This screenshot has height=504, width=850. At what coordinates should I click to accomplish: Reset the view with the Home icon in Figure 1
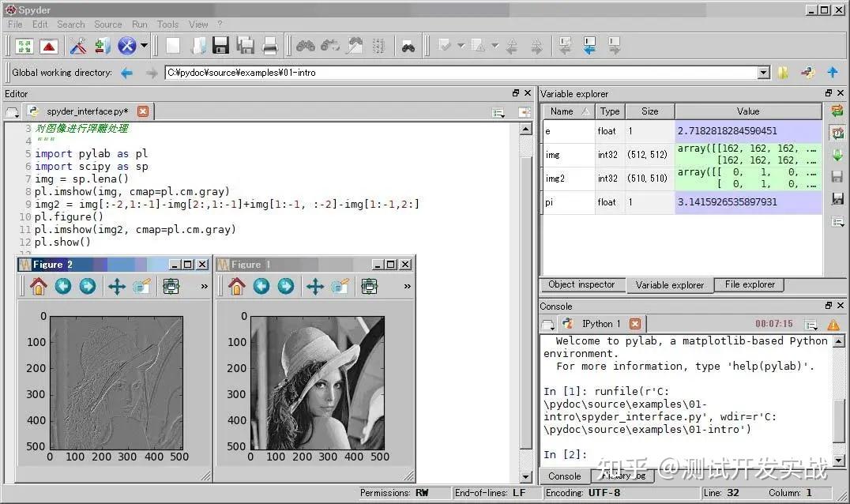pos(237,288)
